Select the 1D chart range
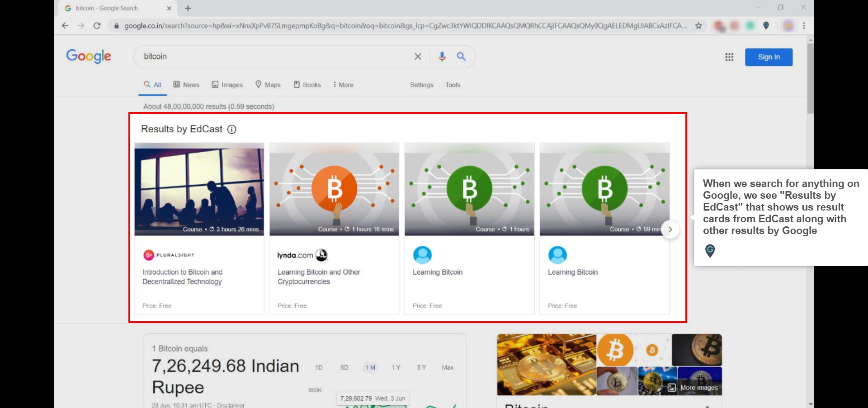 click(319, 367)
